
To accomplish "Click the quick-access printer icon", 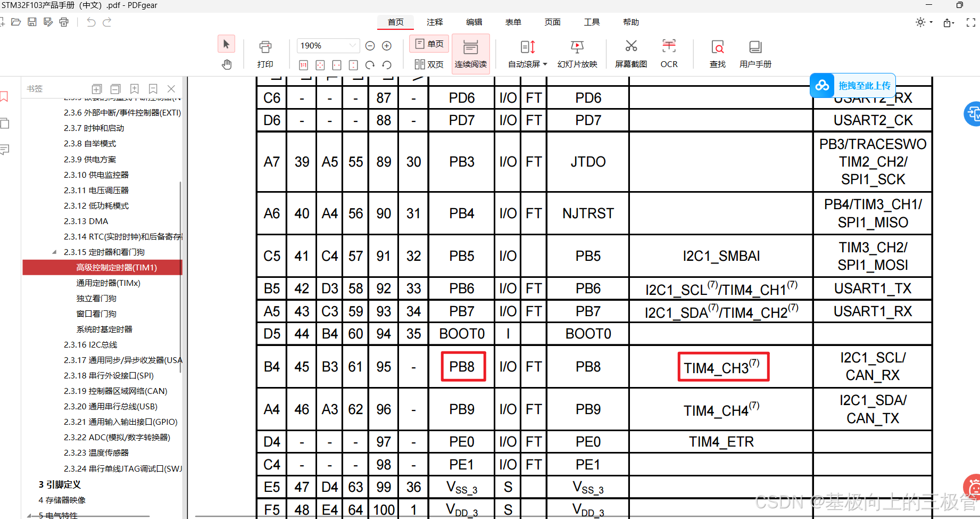I will coord(64,22).
